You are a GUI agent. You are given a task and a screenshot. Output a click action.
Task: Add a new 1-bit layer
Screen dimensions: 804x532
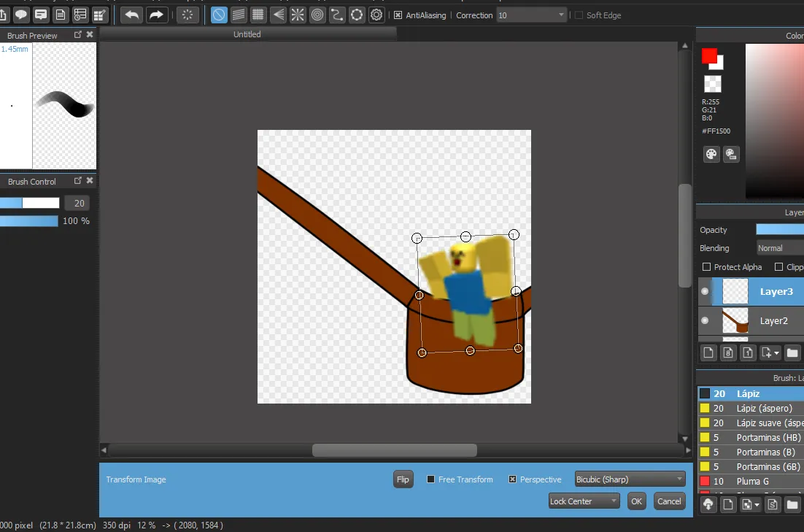point(748,352)
